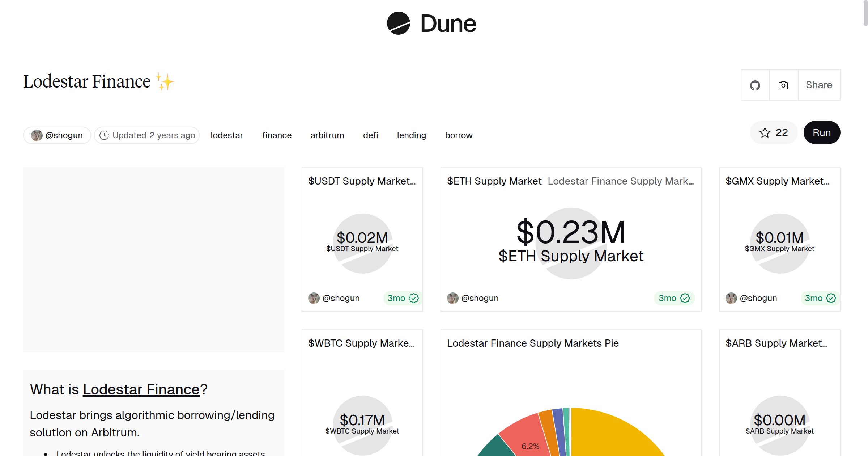Open @shogun author on WBTC-adjacent USDT card

(x=341, y=298)
